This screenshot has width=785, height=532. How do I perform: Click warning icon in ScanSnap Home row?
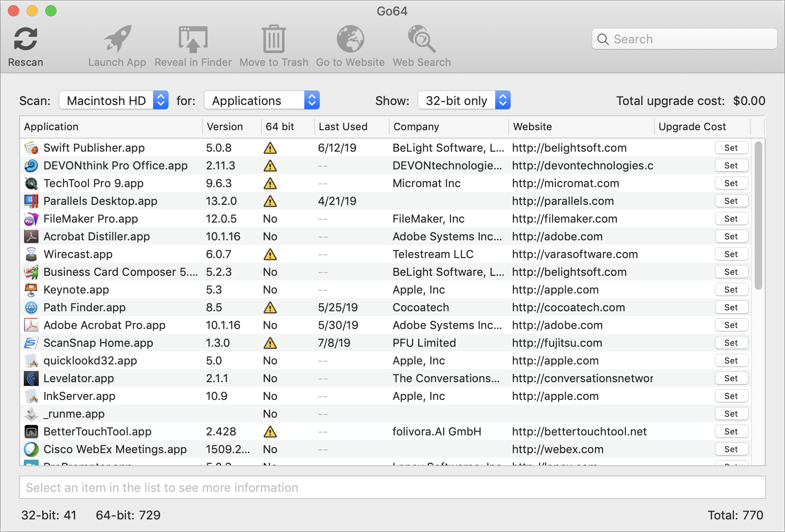click(270, 343)
